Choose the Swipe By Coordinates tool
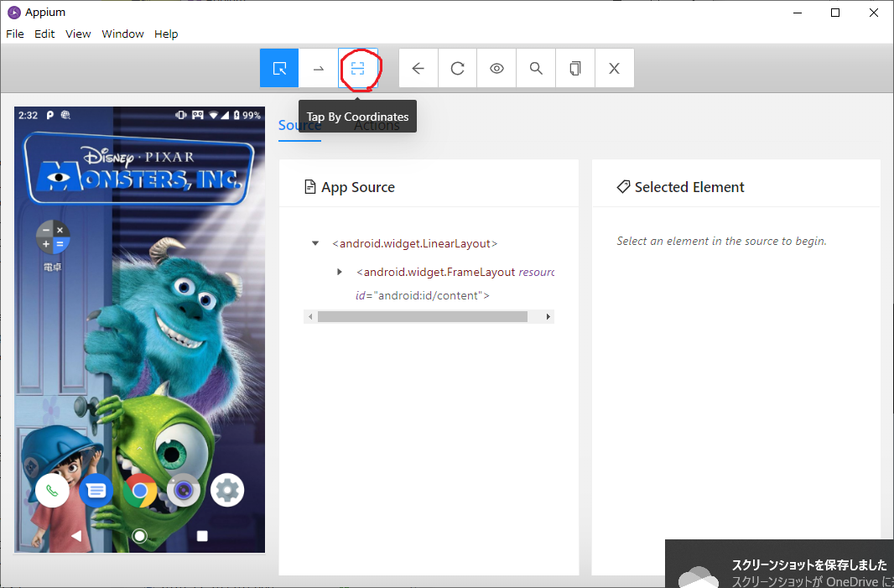The height and width of the screenshot is (588, 894). (319, 69)
